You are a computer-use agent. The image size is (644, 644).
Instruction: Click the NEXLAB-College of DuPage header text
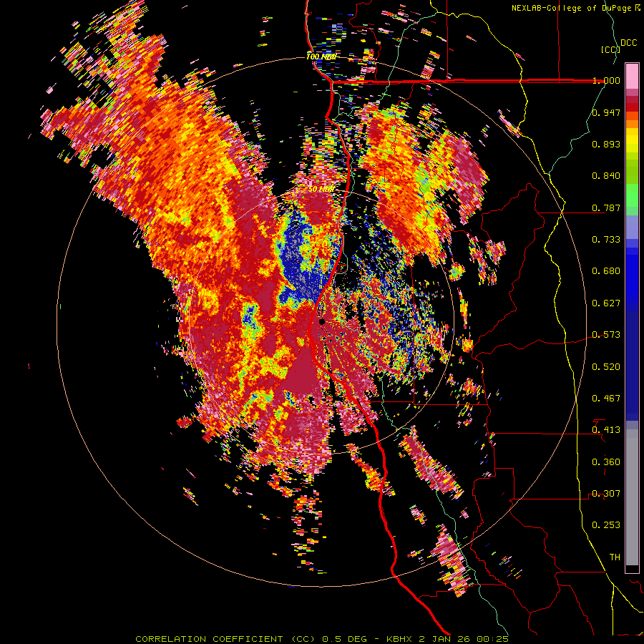[x=572, y=8]
